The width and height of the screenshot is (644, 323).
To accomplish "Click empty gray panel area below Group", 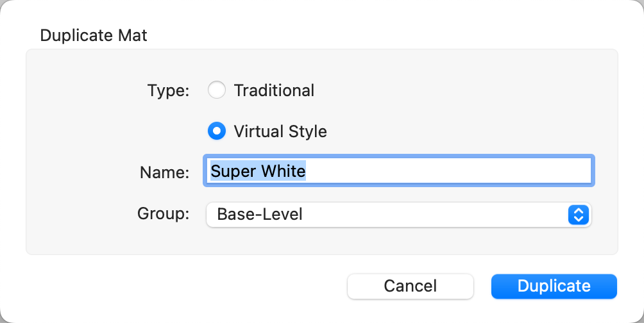I will pos(321,242).
